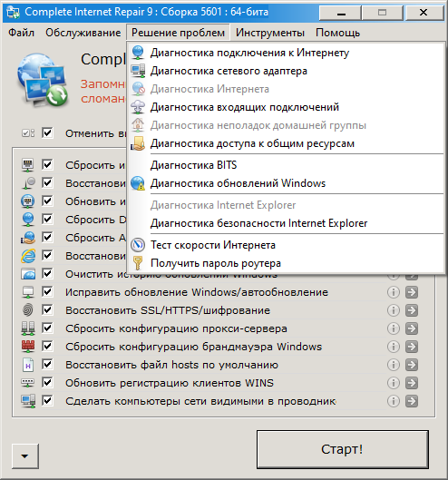The image size is (448, 480).
Task: Uncheck Исправить обновление Windows/автообновление checkbox
Action: coord(47,292)
